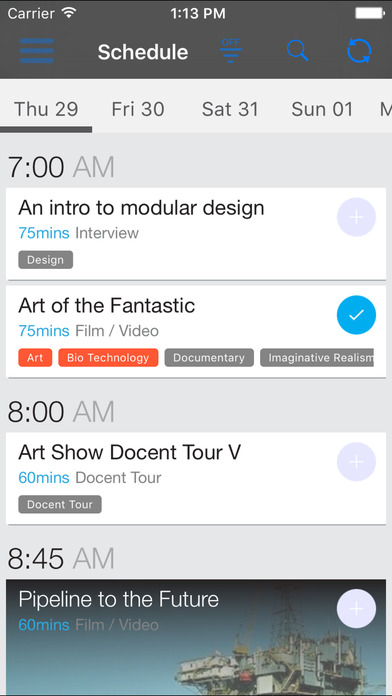Switch to the Thu 29 tab
This screenshot has width=392, height=696.
coord(46,109)
